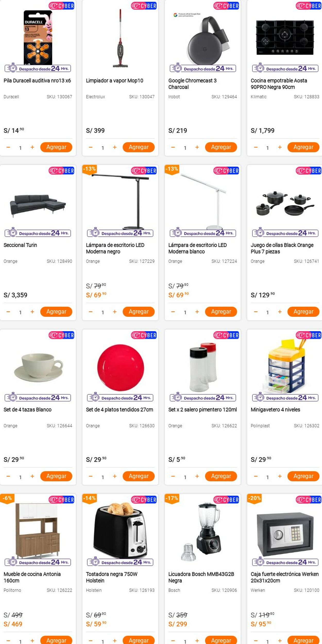Increase quantity for Pila Duracell auditiva
This screenshot has width=322, height=644.
32,147
